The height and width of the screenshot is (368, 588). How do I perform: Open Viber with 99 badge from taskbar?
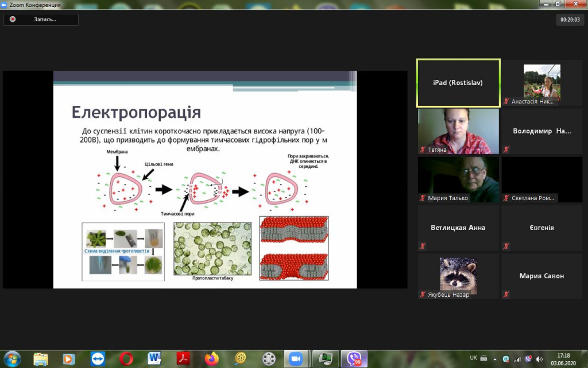point(354,359)
